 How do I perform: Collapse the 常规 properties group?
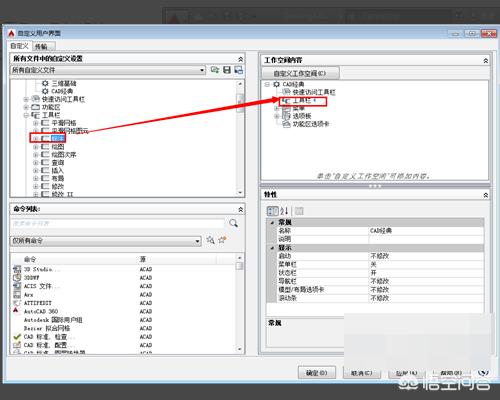pyautogui.click(x=272, y=222)
